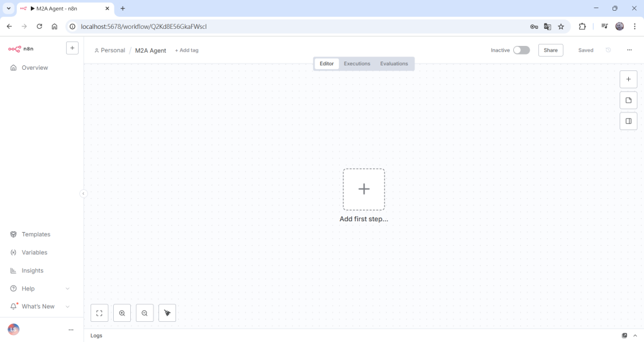View site information icon in address bar

tap(72, 26)
